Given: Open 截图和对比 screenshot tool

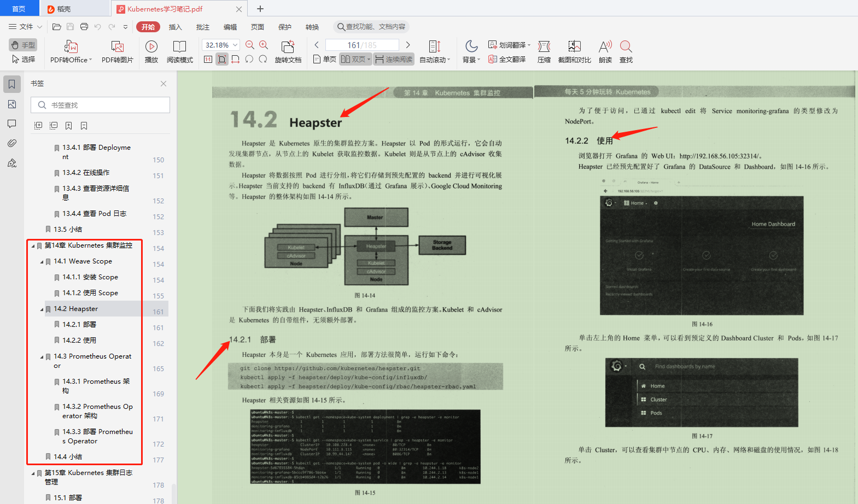Looking at the screenshot, I should [x=575, y=52].
